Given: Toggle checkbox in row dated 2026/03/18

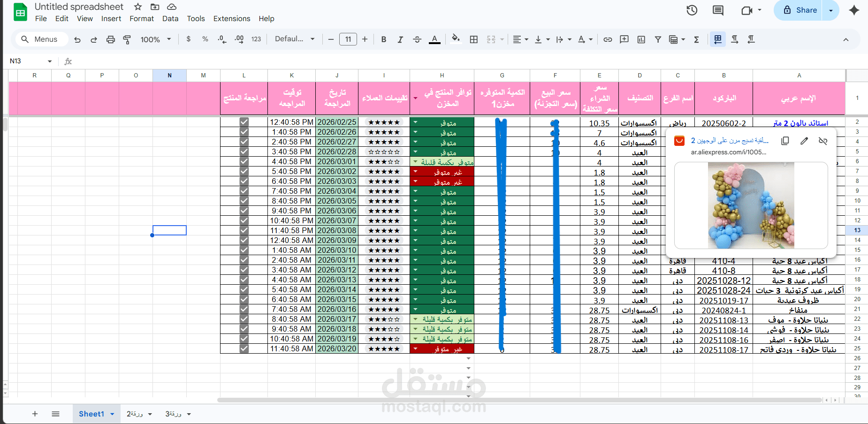Looking at the screenshot, I should 244,329.
